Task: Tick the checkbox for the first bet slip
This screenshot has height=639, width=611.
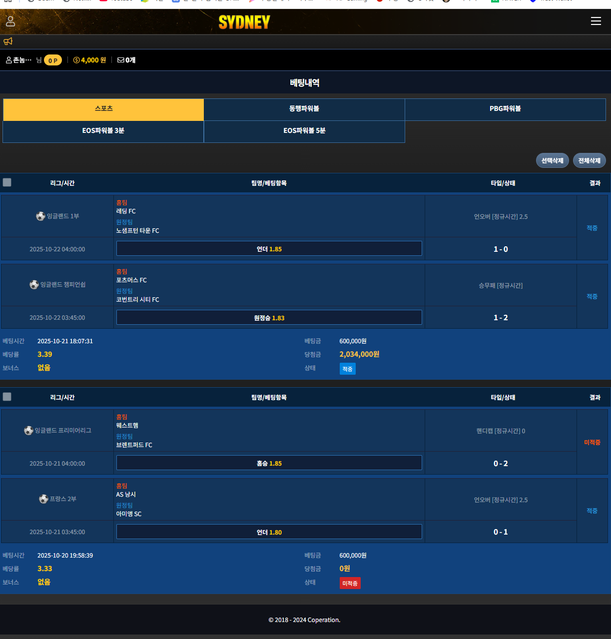Action: click(7, 183)
